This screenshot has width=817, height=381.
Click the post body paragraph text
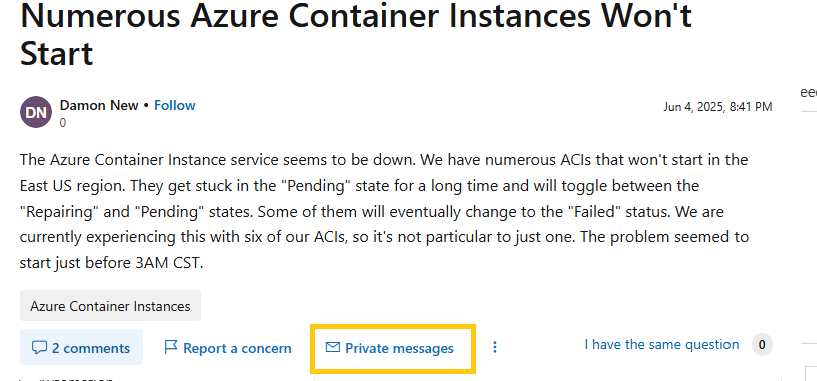(x=385, y=212)
